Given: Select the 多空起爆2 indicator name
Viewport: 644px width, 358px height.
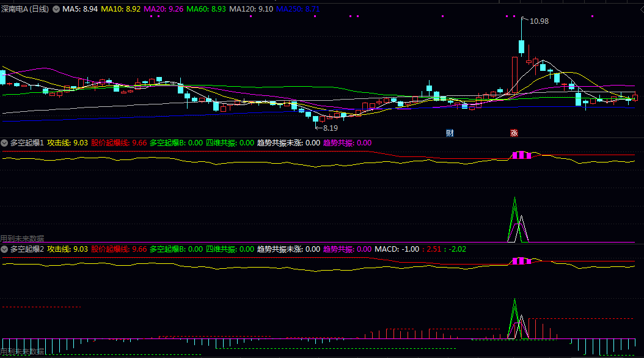Looking at the screenshot, I should pyautogui.click(x=27, y=249).
